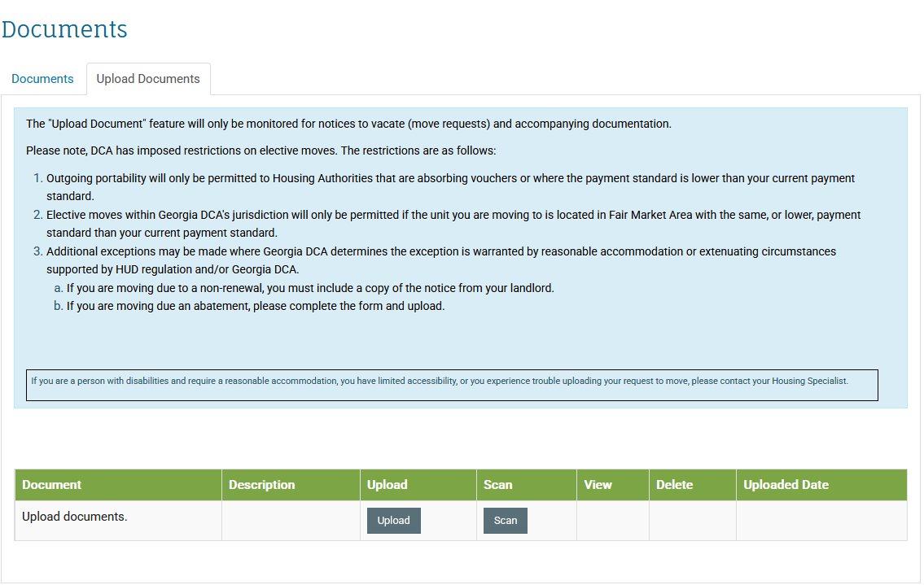Click the Scan column header

coord(497,485)
